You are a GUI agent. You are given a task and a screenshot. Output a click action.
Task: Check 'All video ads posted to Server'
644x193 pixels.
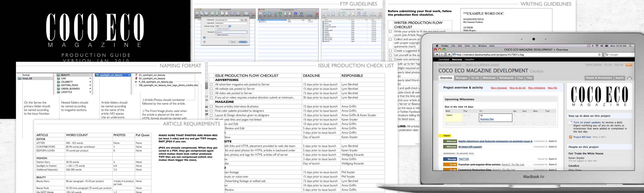pos(211,93)
